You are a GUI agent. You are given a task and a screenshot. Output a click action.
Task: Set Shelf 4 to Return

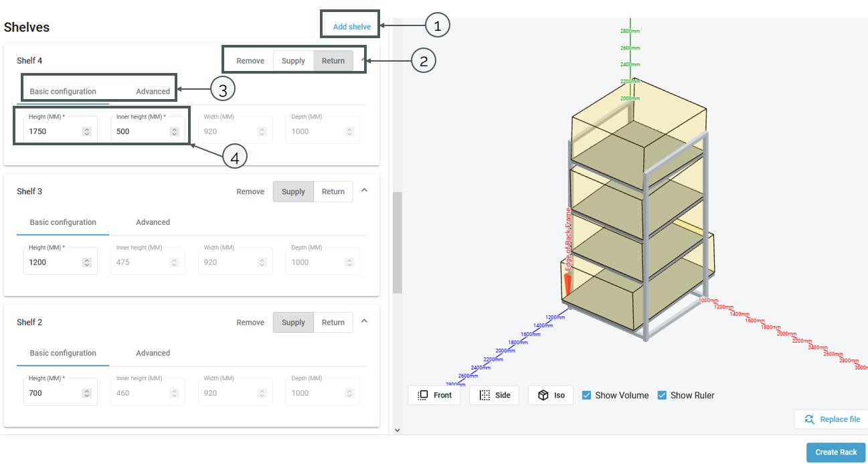[333, 61]
